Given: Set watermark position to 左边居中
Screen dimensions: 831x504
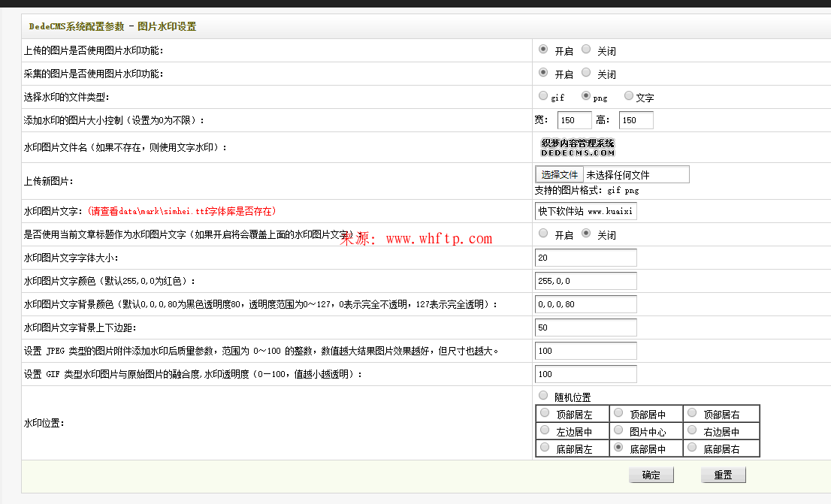Looking at the screenshot, I should [x=544, y=430].
